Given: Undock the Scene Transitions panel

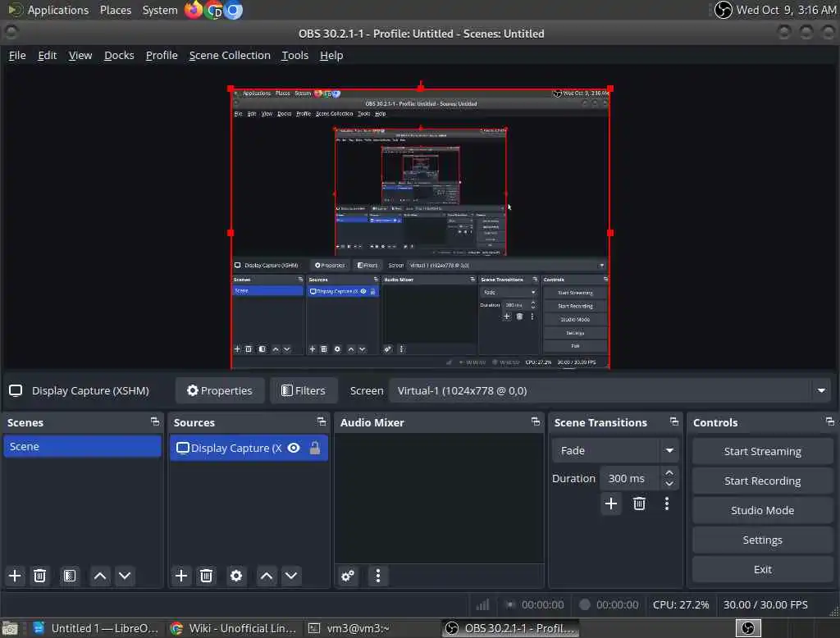Looking at the screenshot, I should pyautogui.click(x=674, y=422).
